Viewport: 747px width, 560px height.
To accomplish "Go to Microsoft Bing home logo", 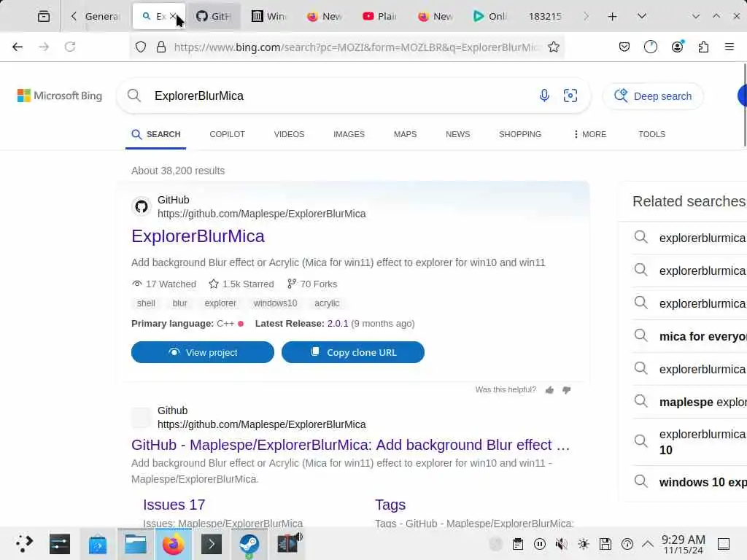I will click(60, 96).
